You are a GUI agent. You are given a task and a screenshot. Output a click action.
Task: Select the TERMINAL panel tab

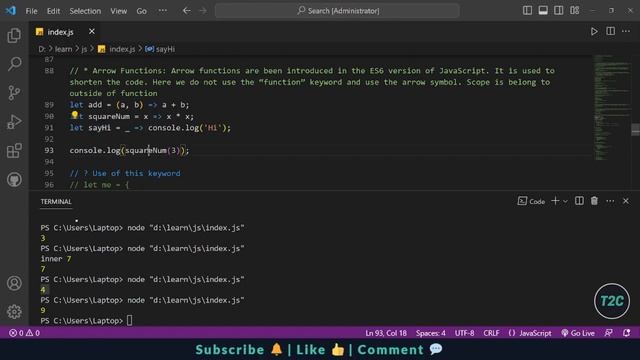[56, 202]
